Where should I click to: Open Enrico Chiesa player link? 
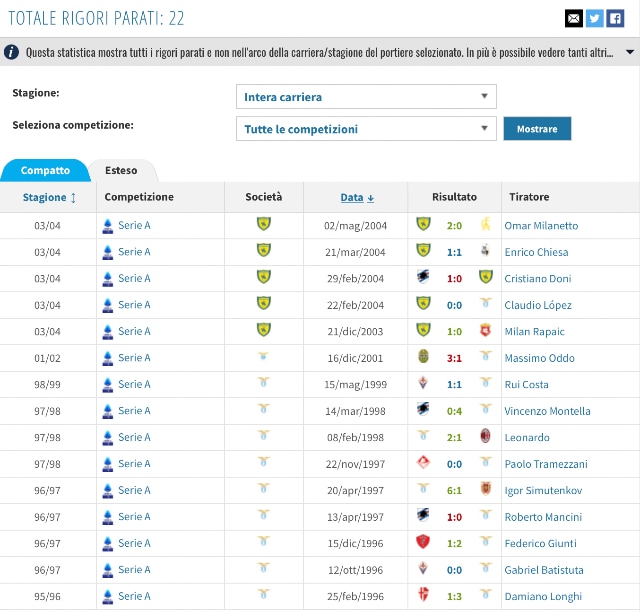tap(536, 252)
